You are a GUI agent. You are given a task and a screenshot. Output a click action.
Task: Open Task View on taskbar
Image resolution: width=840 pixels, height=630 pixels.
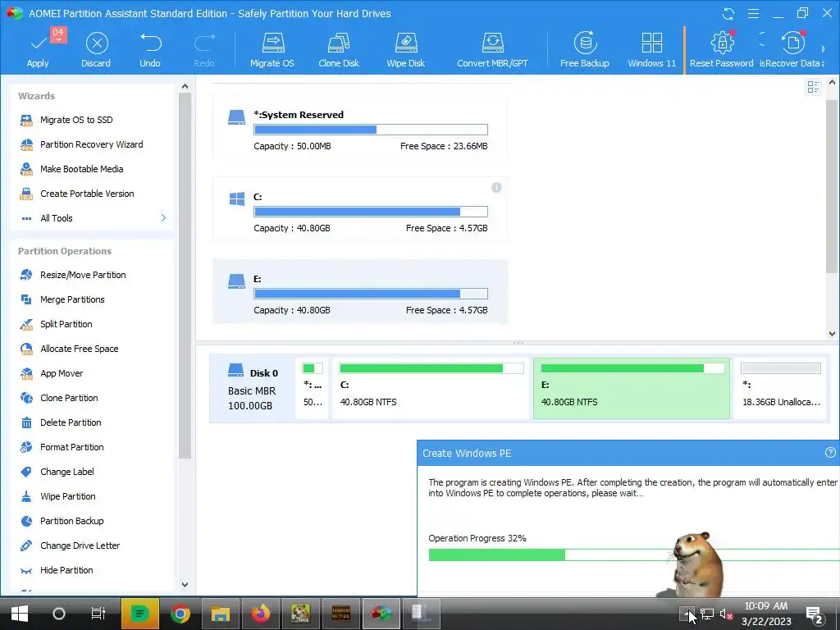pos(98,614)
